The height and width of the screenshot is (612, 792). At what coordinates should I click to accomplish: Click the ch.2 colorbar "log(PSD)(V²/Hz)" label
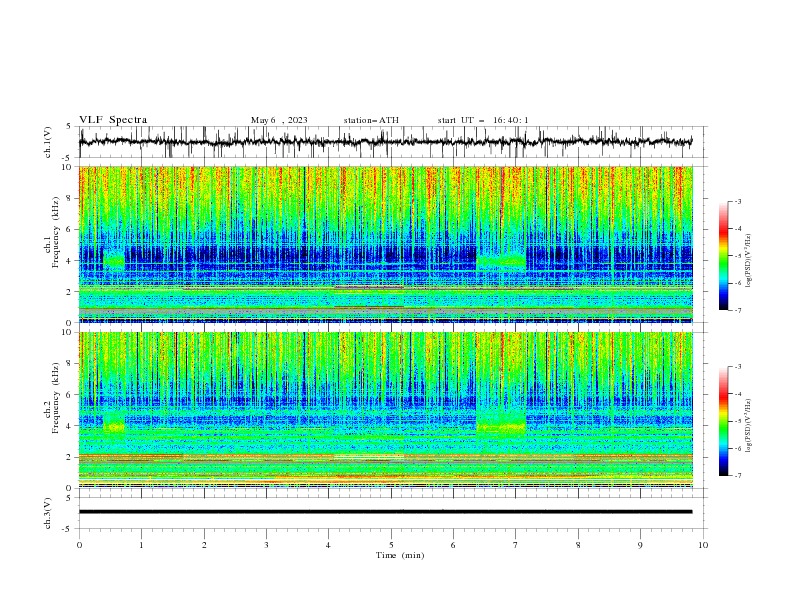[748, 426]
